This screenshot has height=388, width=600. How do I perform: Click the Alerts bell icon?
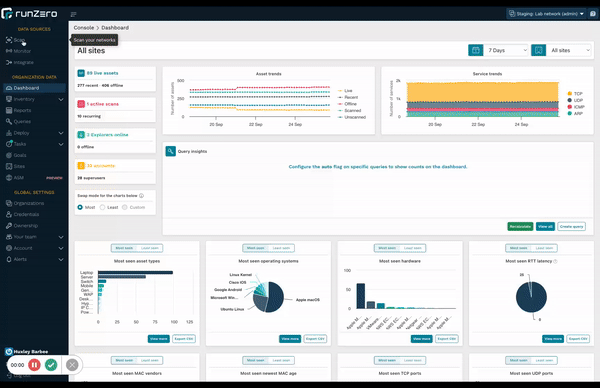[x=9, y=259]
